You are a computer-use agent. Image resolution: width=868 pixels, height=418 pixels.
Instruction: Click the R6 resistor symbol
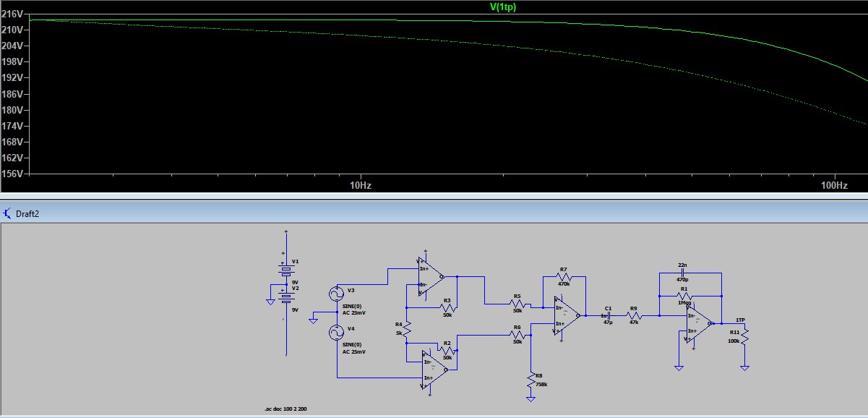(516, 335)
